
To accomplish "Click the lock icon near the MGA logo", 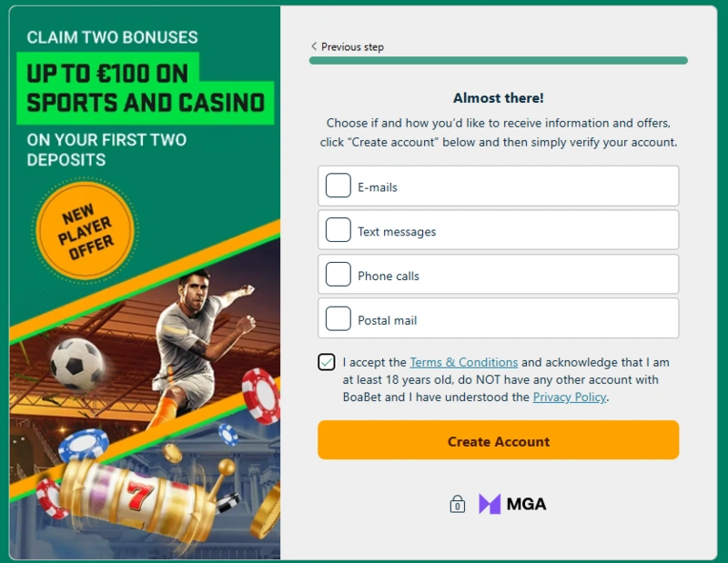I will [458, 502].
